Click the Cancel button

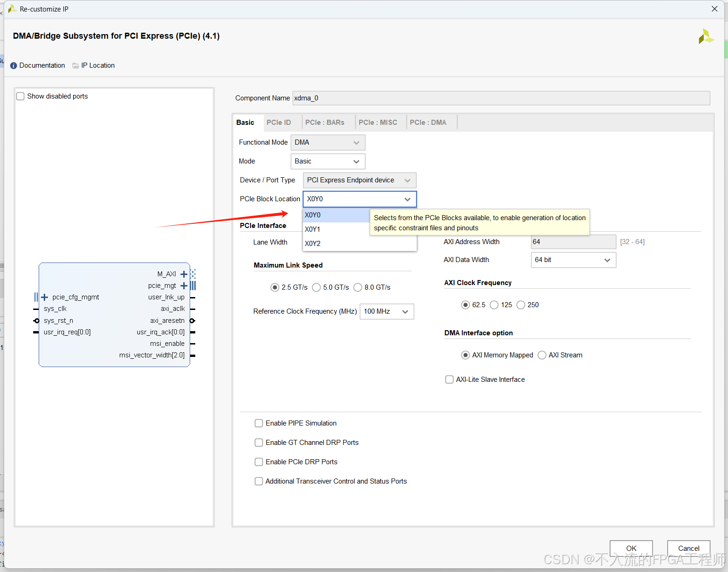pyautogui.click(x=689, y=548)
